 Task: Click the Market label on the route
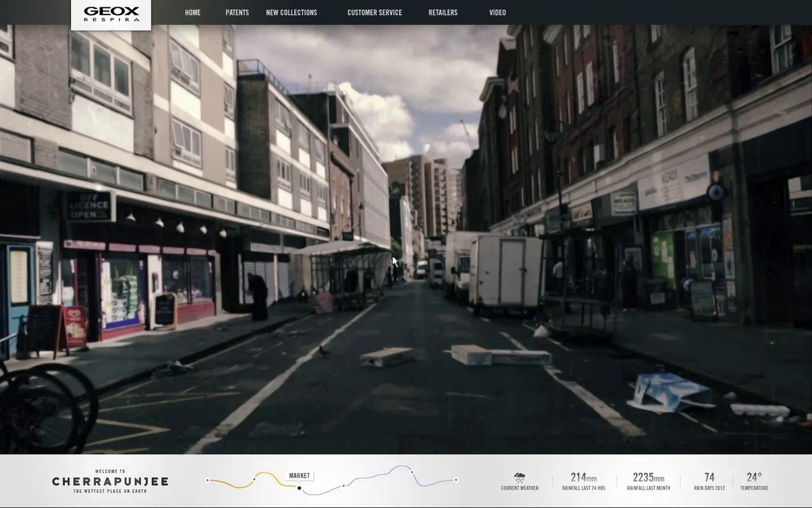[299, 476]
